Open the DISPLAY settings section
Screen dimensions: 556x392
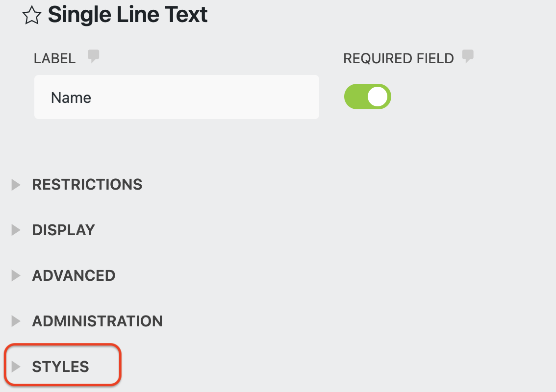point(63,230)
